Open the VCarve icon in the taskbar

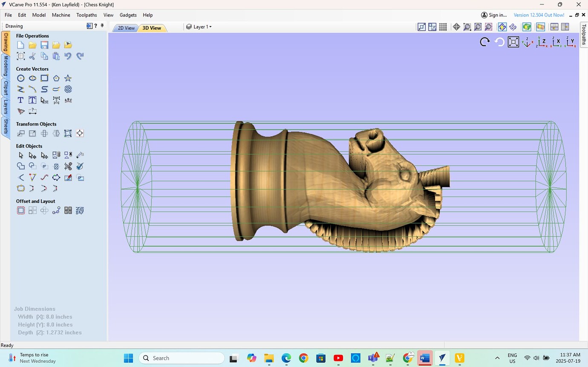(442, 358)
